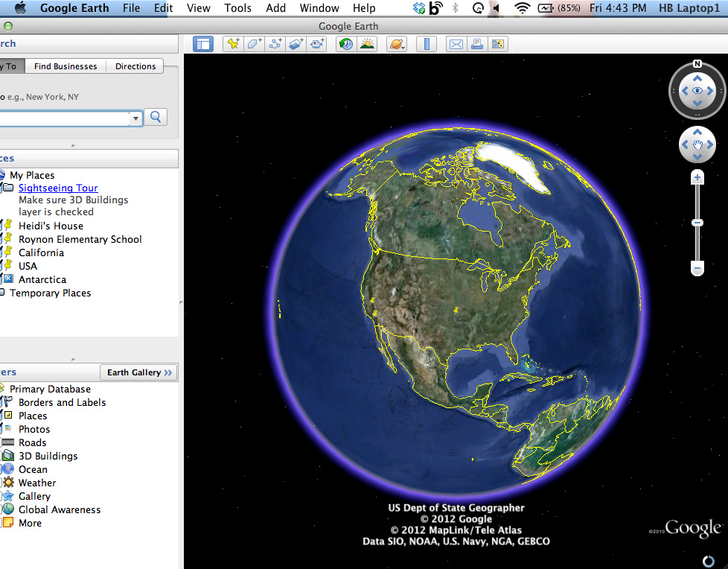The width and height of the screenshot is (728, 569).
Task: Show historical imagery clock tool
Action: 346,44
